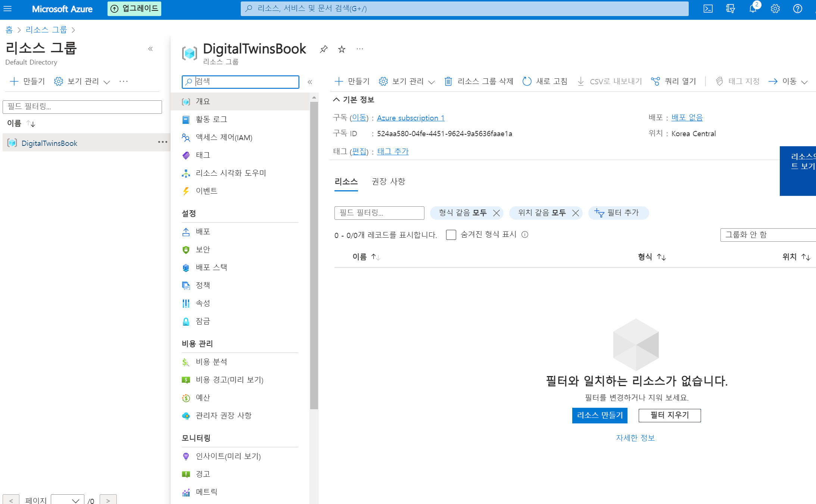
Task: Switch to the 권장 사항 tab
Action: pyautogui.click(x=388, y=182)
